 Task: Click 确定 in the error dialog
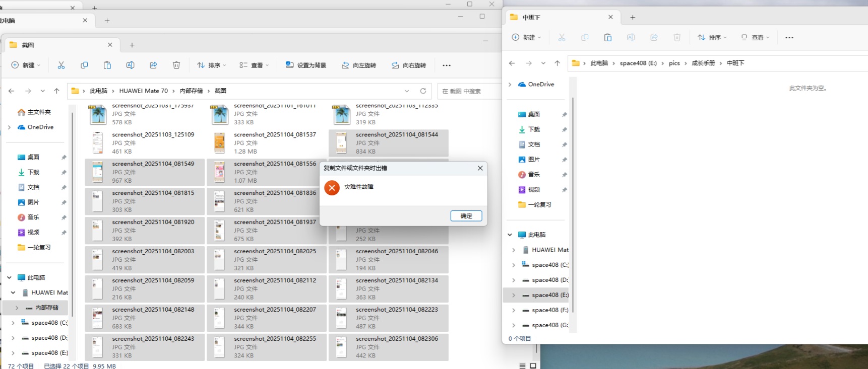click(466, 216)
